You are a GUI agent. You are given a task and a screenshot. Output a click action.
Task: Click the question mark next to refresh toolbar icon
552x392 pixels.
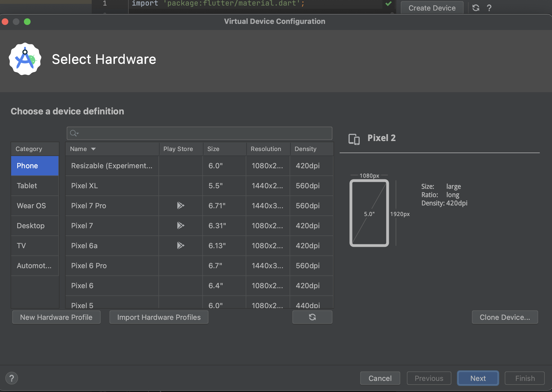[x=489, y=8]
